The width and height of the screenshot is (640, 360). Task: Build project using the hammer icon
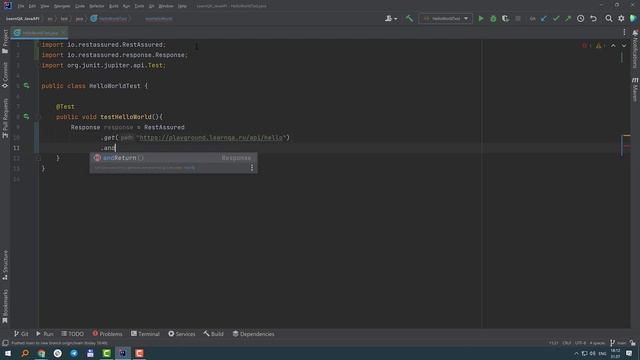point(409,18)
